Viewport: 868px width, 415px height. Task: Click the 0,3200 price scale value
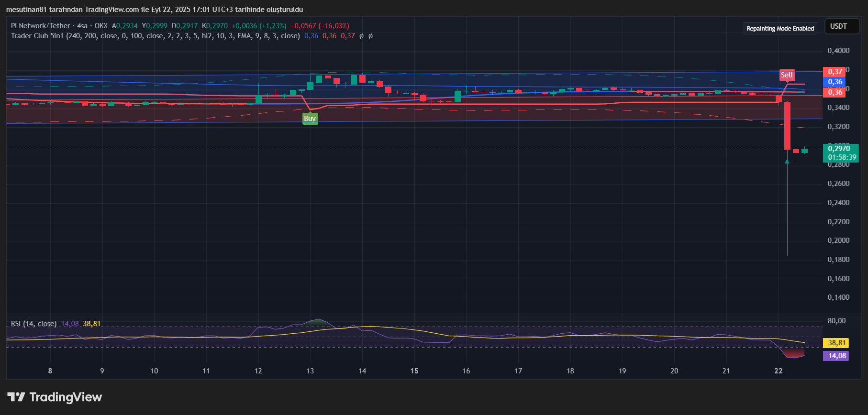pyautogui.click(x=838, y=127)
